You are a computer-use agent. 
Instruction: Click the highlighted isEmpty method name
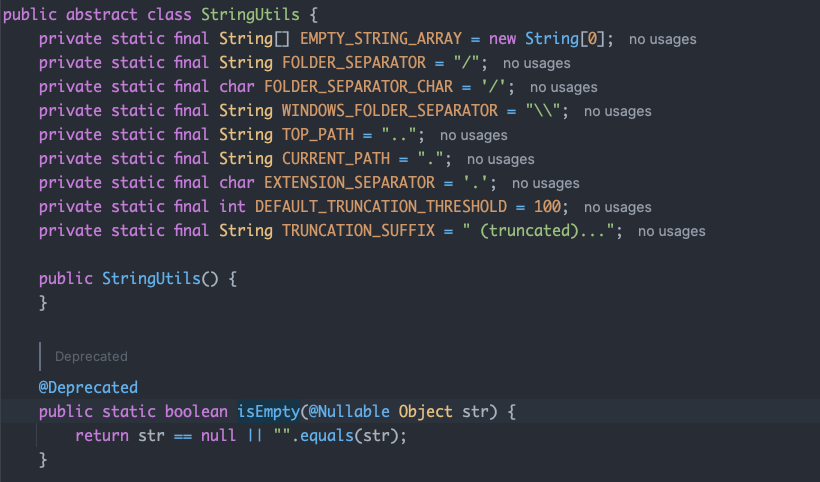[x=268, y=412]
